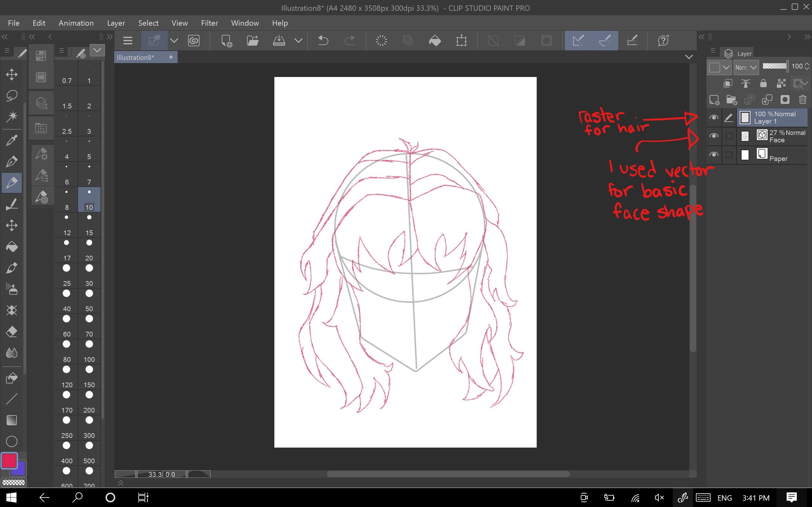Click the Delete layer trash icon

[802, 99]
